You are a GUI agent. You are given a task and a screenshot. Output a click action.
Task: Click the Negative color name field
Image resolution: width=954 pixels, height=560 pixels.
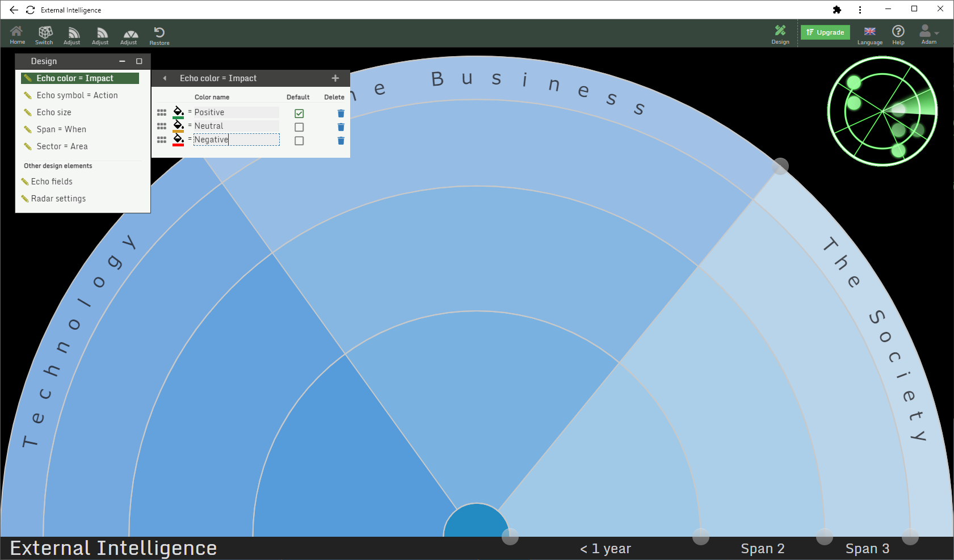click(236, 140)
